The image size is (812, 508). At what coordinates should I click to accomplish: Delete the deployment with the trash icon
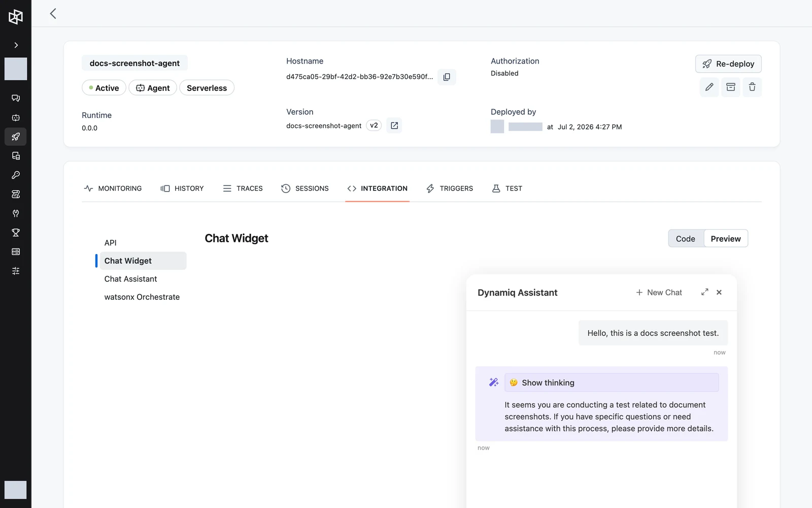pyautogui.click(x=752, y=87)
